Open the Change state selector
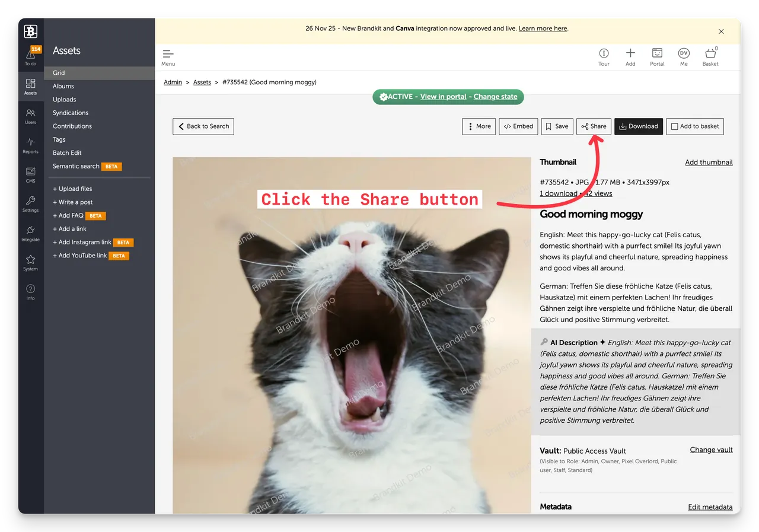 click(x=496, y=96)
